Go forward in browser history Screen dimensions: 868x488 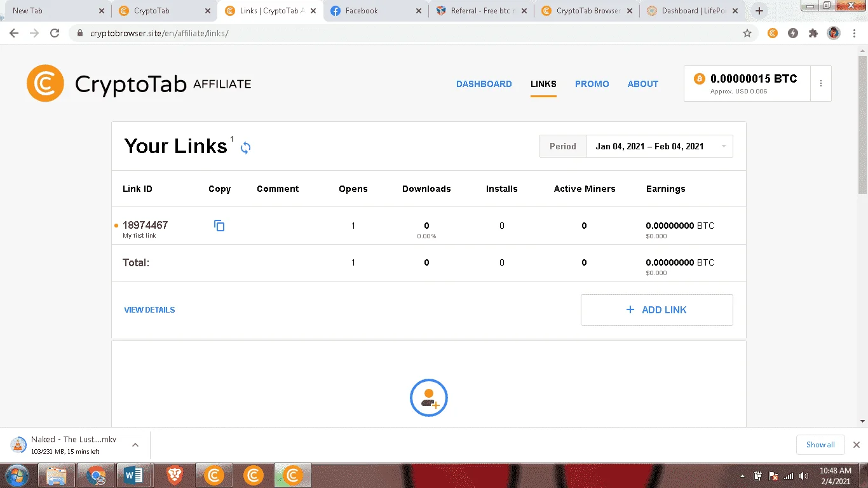[34, 33]
